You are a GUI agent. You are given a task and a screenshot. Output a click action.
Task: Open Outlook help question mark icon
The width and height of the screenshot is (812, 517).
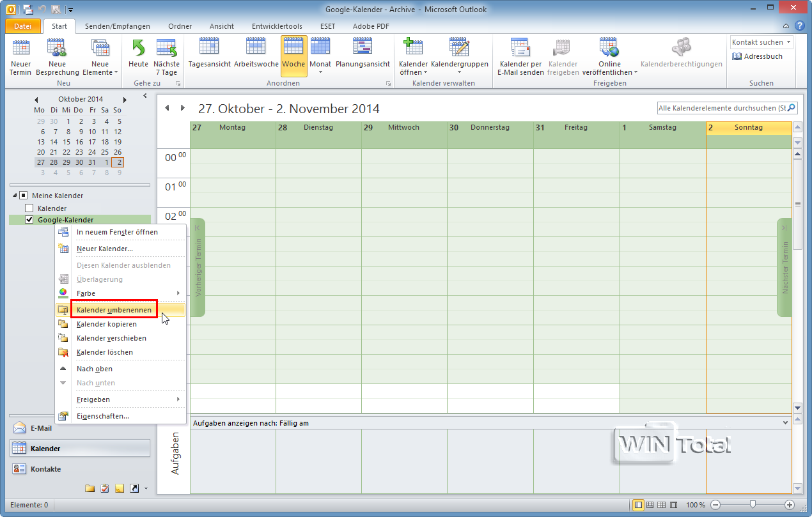[x=799, y=26]
